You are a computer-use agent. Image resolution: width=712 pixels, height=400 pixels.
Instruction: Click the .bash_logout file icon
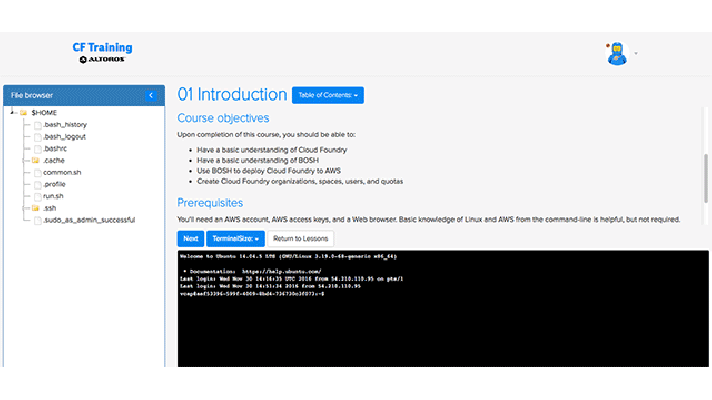(38, 137)
